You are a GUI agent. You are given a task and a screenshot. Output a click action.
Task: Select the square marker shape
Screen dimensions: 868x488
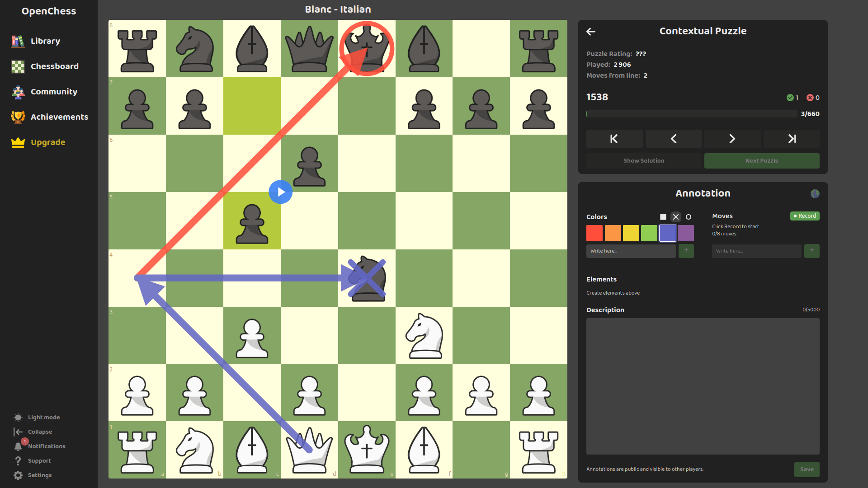[663, 217]
